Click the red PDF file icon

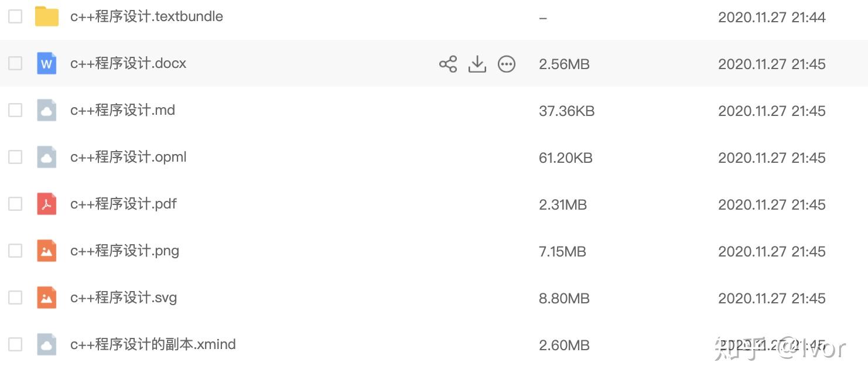[x=47, y=204]
